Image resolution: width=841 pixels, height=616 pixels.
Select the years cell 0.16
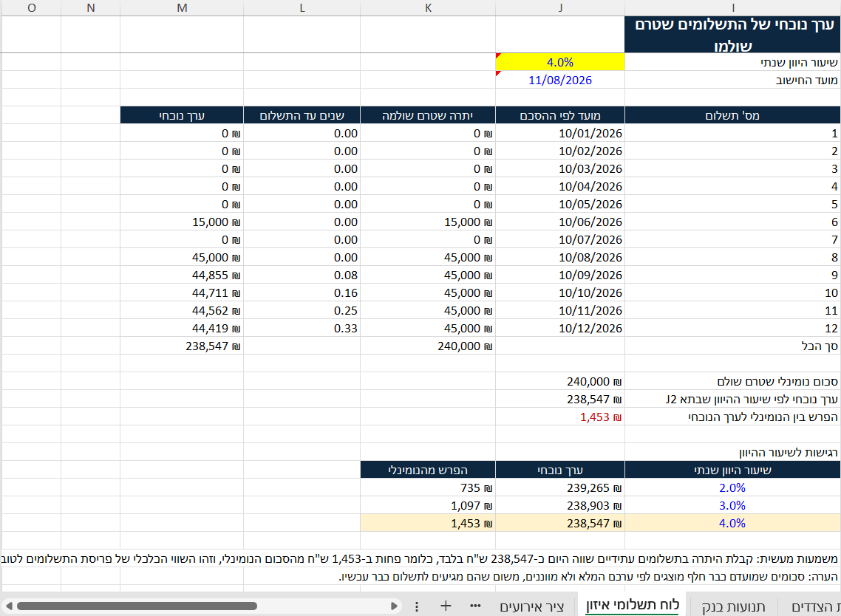302,292
